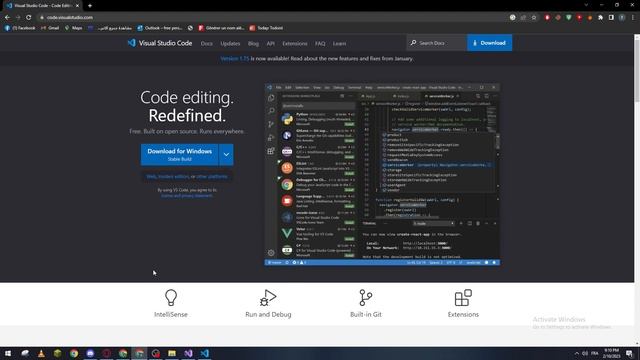The width and height of the screenshot is (640, 360).
Task: Click the Run and Debug label
Action: pos(268,314)
